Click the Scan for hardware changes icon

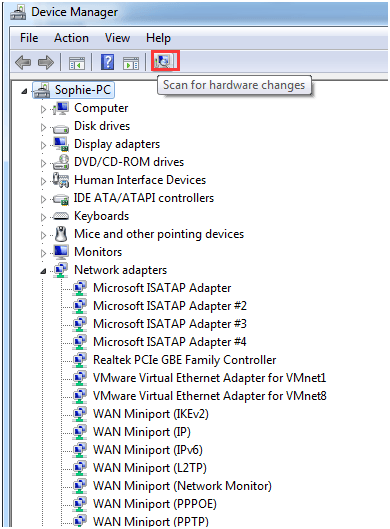pyautogui.click(x=165, y=61)
